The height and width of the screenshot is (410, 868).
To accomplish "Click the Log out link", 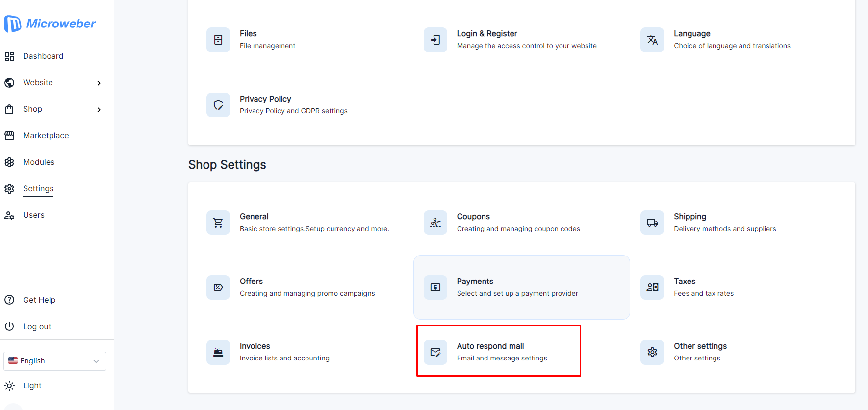I will tap(37, 327).
